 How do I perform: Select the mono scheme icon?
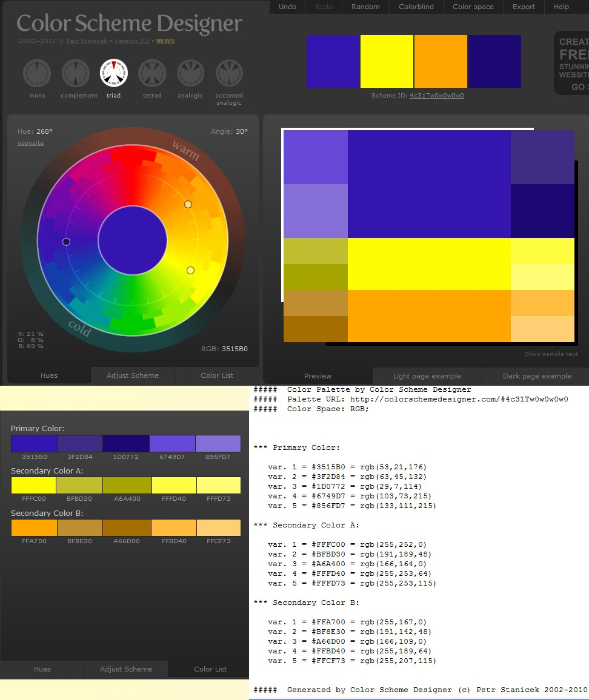[x=36, y=73]
